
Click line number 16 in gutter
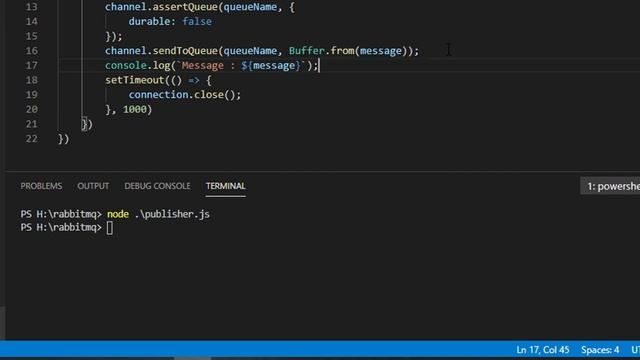click(31, 51)
